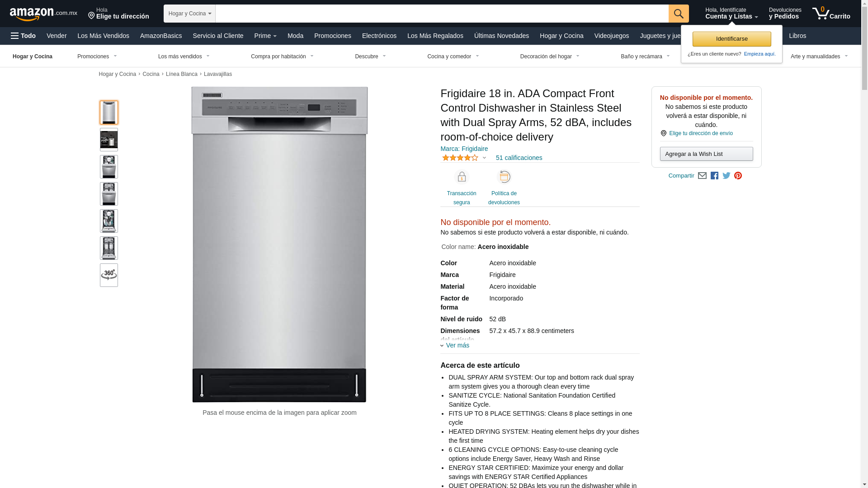Share product on Facebook icon

714,176
